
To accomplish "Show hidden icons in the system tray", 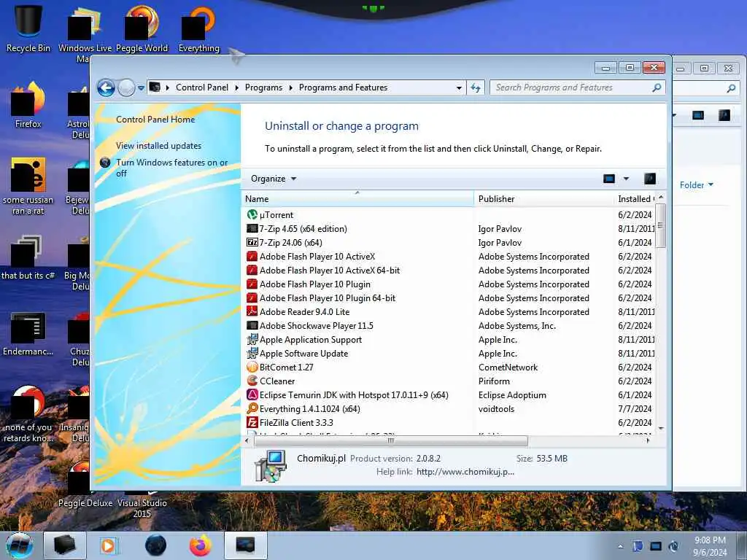I will coord(620,546).
